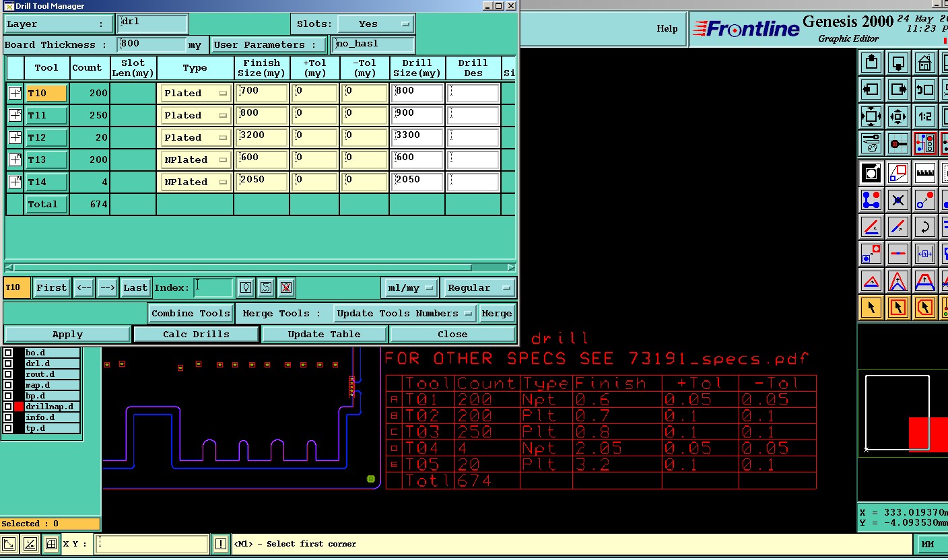This screenshot has height=560, width=948.
Task: Click the light bulb icon beside Index
Action: [247, 288]
